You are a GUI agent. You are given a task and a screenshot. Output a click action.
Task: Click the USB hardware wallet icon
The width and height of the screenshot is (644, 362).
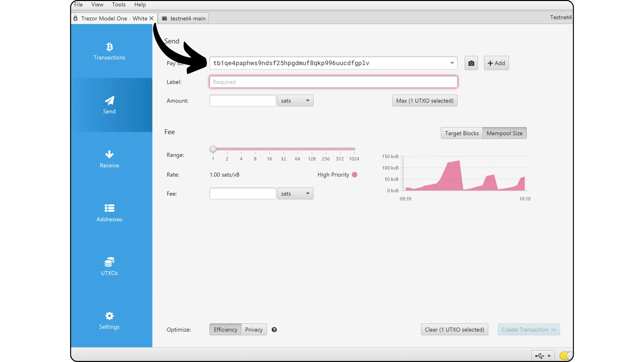[540, 356]
